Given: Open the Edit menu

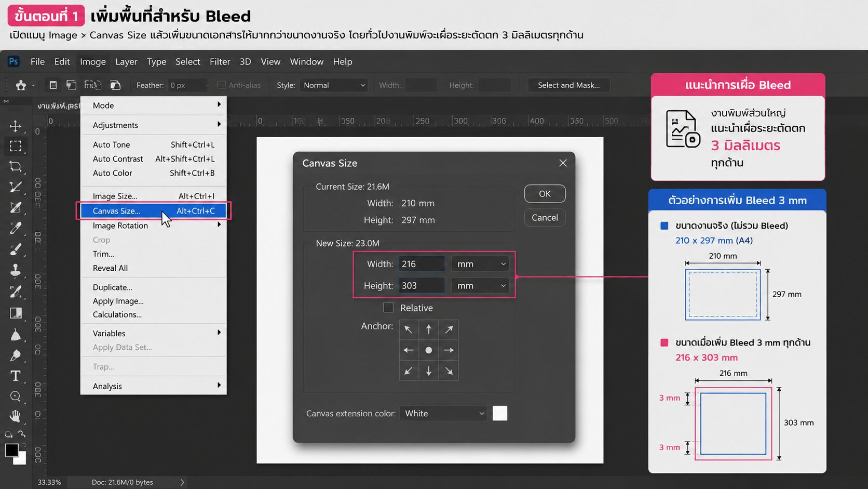Looking at the screenshot, I should point(62,61).
